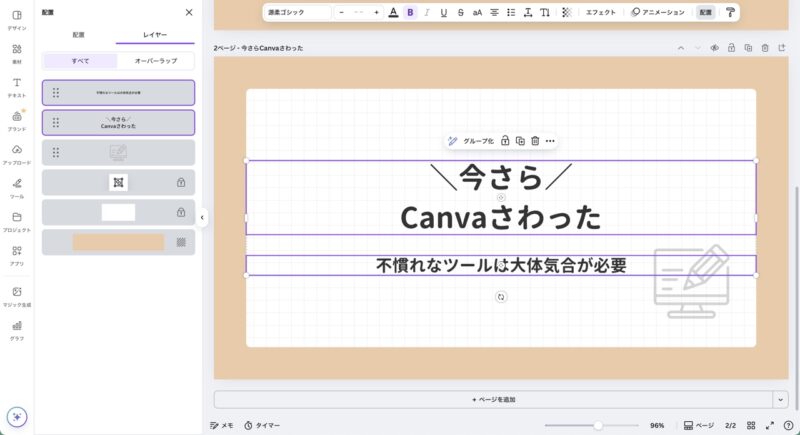Open Magic Write in floating toolbar
The height and width of the screenshot is (435, 800).
452,141
